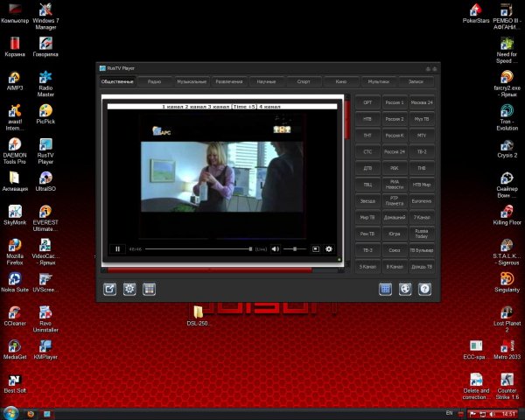
Task: Switch to the Научные tab
Action: pyautogui.click(x=266, y=81)
